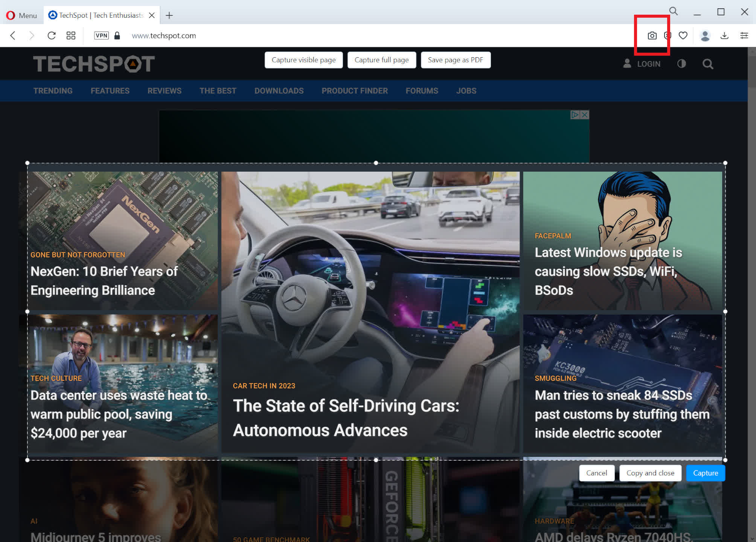Open the REVIEWS nav item
Screen dimensions: 756x542
(x=165, y=91)
